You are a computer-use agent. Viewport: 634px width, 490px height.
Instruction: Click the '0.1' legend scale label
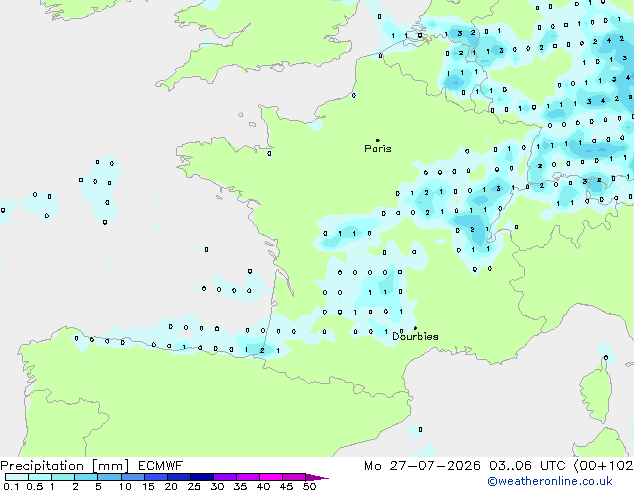(x=11, y=486)
